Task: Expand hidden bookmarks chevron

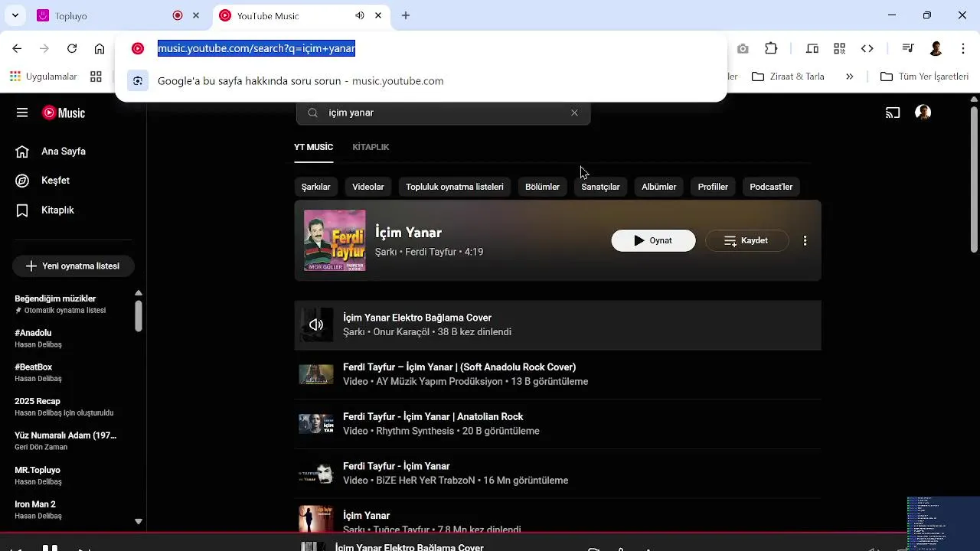Action: 849,77
